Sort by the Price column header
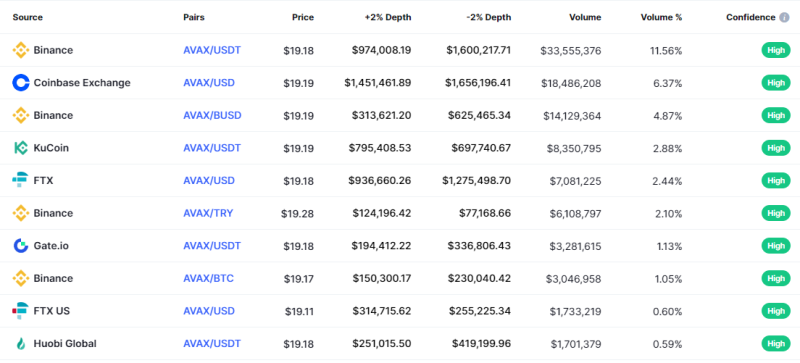Viewport: 800px width, 363px height. click(x=303, y=17)
